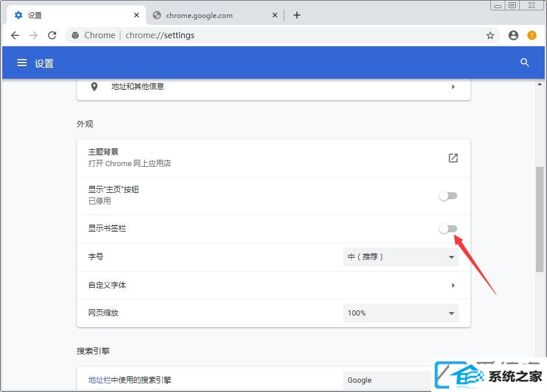The width and height of the screenshot is (547, 392).
Task: Click the 字号 label
Action: tap(96, 257)
